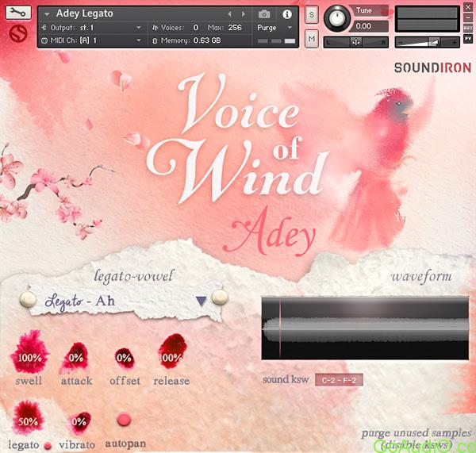Solo the instrument with S button
This screenshot has width=476, height=453.
pyautogui.click(x=312, y=14)
